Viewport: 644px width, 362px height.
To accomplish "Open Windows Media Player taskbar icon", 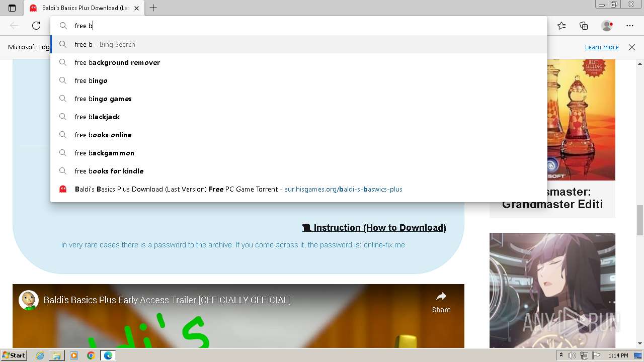I will 74,355.
